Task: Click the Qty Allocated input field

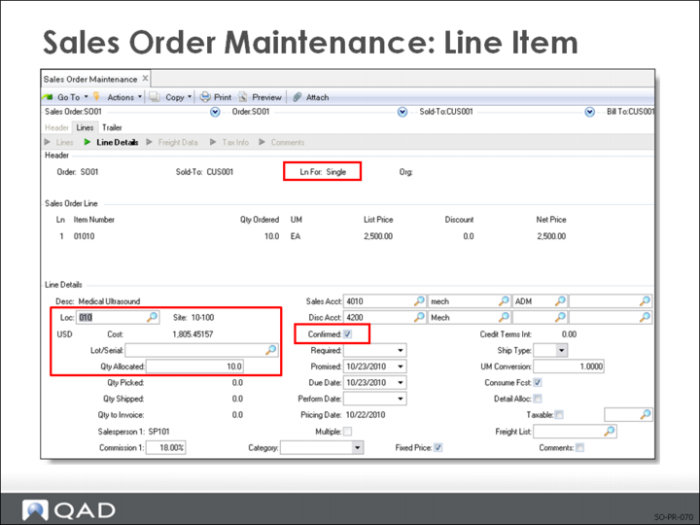Action: 195,367
